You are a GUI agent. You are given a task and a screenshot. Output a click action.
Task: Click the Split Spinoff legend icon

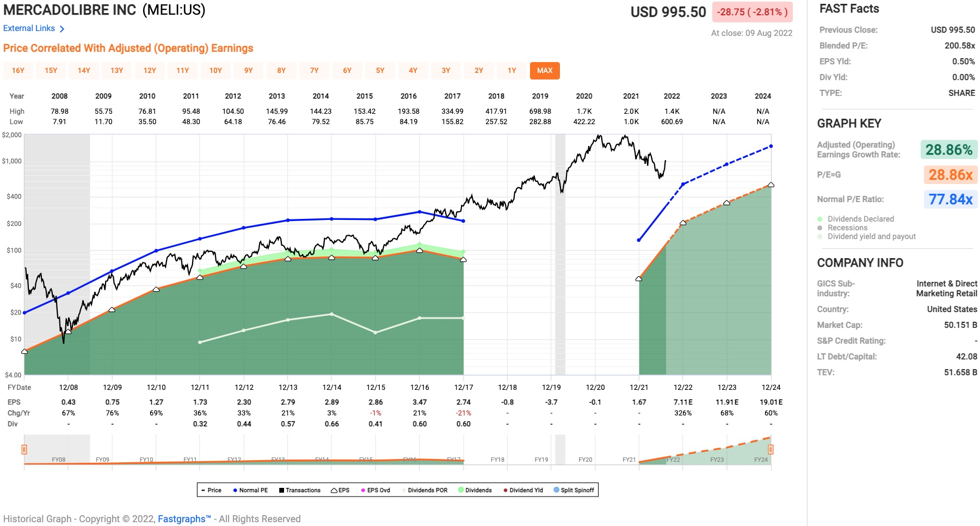pos(556,490)
